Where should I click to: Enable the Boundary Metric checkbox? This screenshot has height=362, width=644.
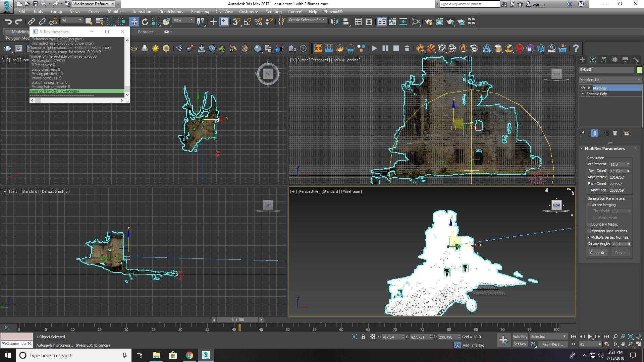pyautogui.click(x=589, y=225)
